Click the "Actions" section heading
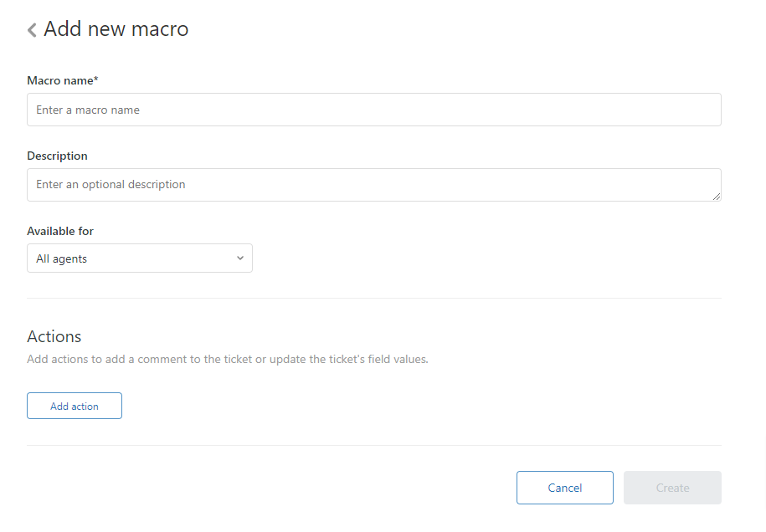The height and width of the screenshot is (532, 766). click(54, 336)
